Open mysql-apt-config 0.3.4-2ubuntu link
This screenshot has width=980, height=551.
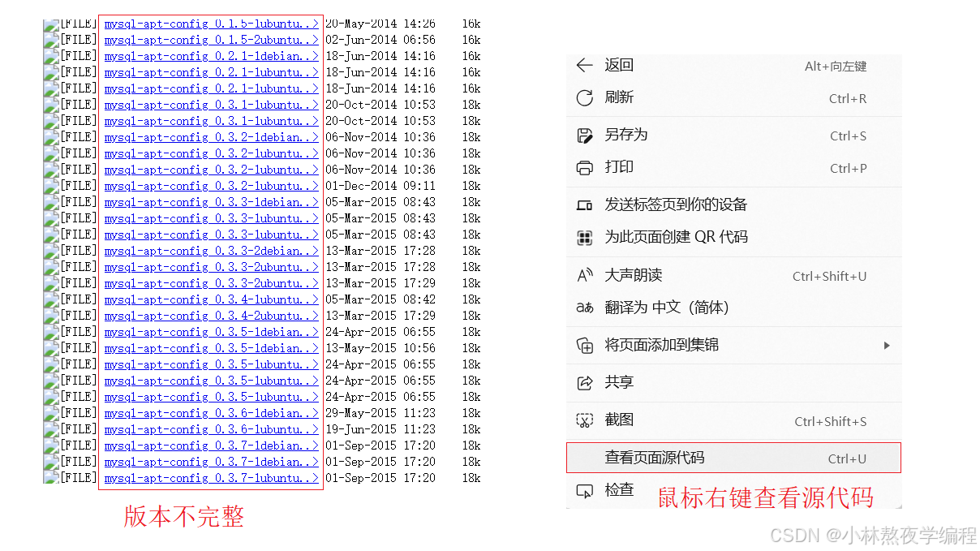212,316
